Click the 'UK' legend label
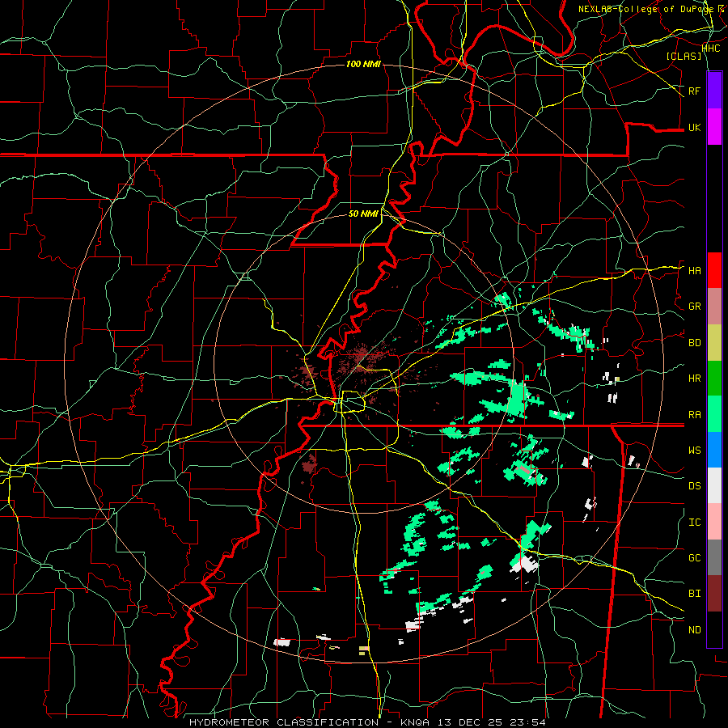The image size is (728, 728). click(x=694, y=127)
